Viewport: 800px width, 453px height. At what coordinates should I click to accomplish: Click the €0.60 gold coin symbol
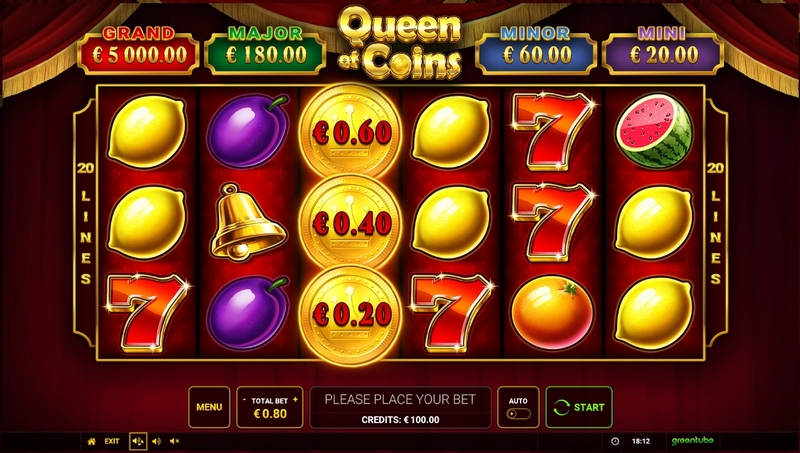point(351,133)
